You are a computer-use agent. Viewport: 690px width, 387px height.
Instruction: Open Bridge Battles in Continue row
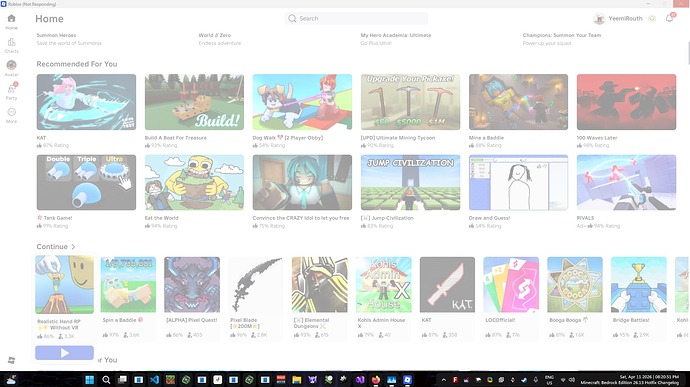coord(639,285)
